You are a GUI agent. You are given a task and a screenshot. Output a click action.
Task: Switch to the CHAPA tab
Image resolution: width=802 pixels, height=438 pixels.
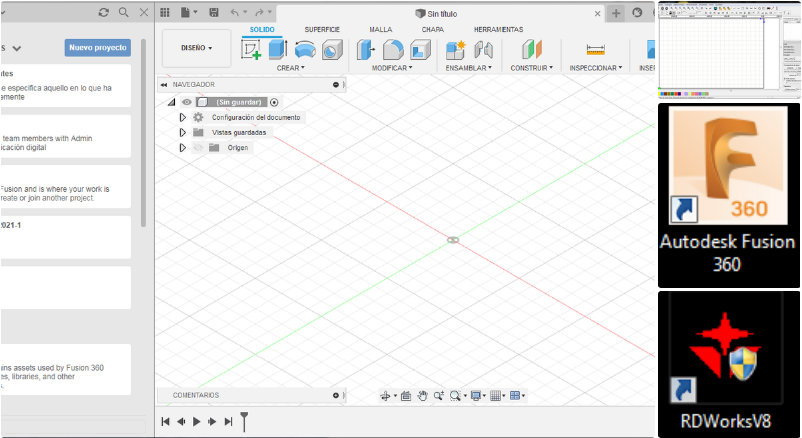[x=433, y=30]
